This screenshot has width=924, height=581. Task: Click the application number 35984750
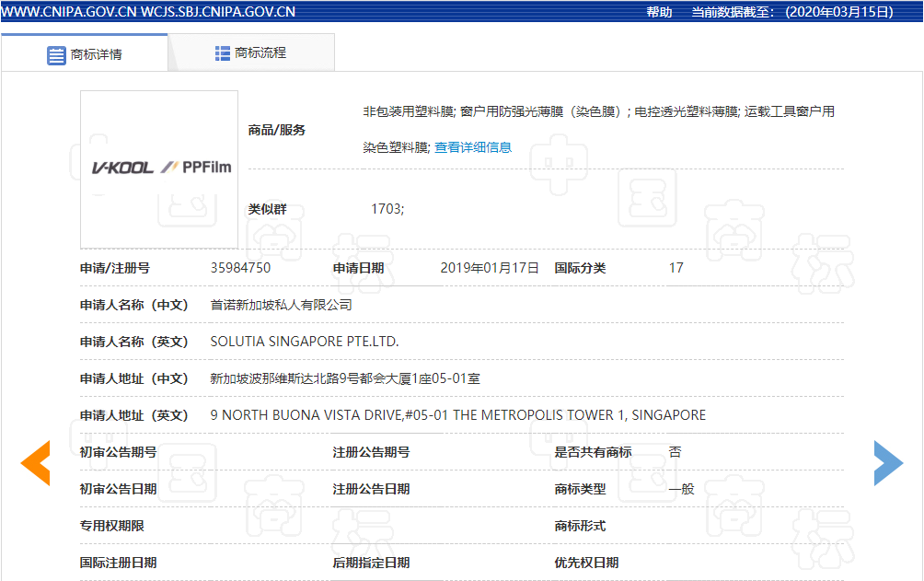(240, 268)
